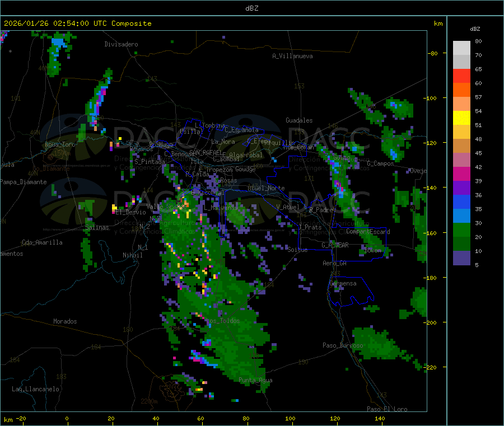Screen dimensions: 504x426
Task: Click the Soitue location label
Action: tap(297, 250)
